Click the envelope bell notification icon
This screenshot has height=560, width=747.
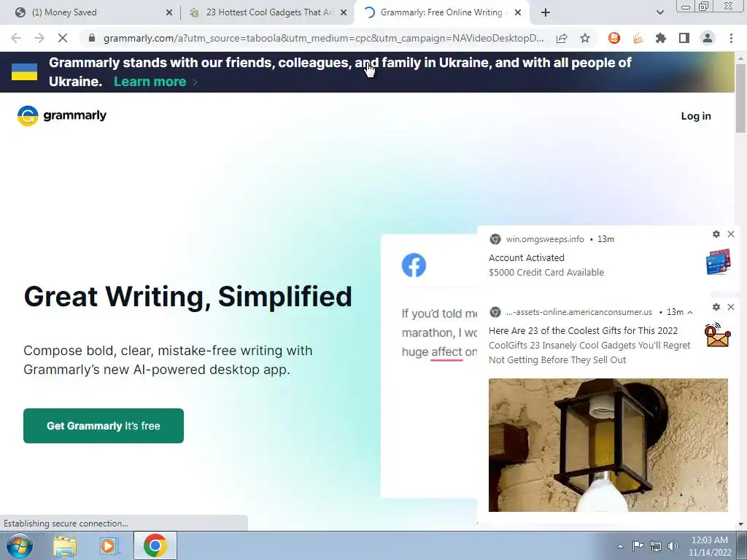[x=718, y=335]
